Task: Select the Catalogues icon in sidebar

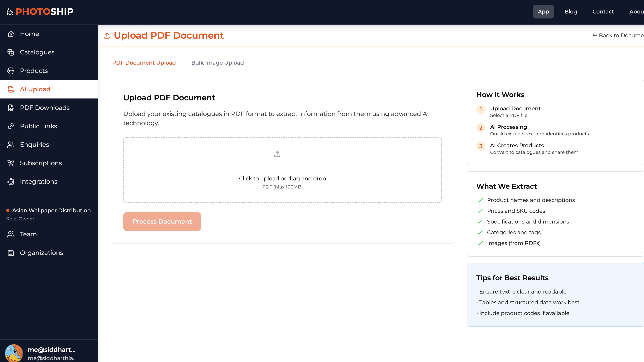Action: point(11,52)
